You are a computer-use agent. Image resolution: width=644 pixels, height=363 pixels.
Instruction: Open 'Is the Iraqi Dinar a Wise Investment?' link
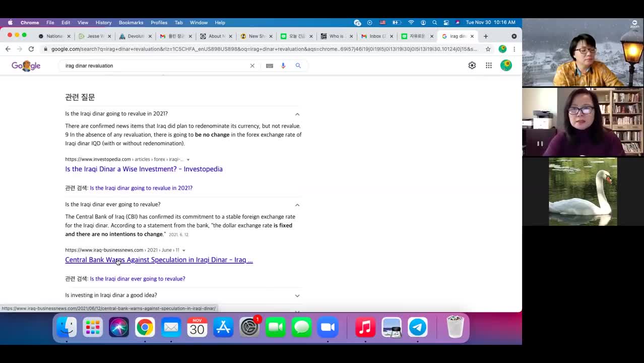point(144,169)
